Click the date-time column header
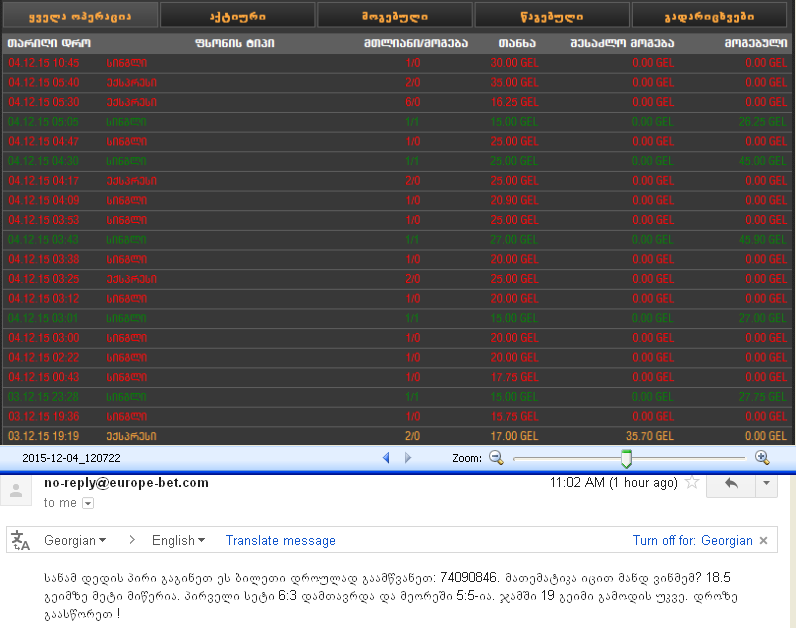796x628 pixels. (x=49, y=43)
